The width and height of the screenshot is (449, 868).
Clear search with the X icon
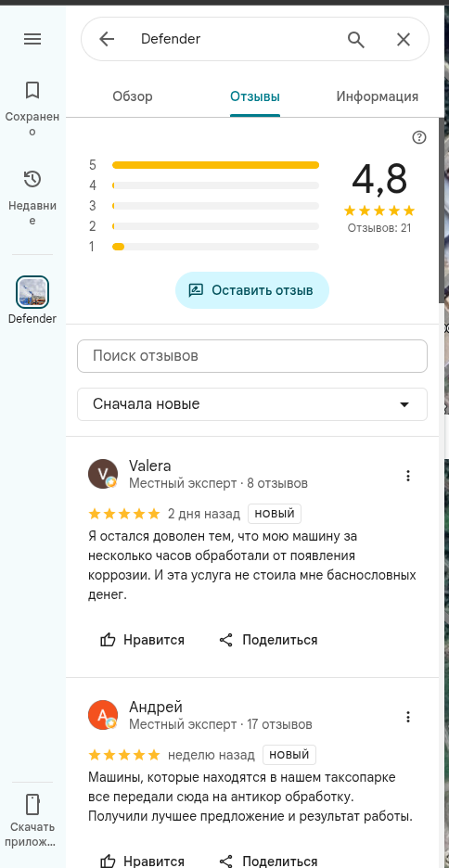pyautogui.click(x=404, y=39)
